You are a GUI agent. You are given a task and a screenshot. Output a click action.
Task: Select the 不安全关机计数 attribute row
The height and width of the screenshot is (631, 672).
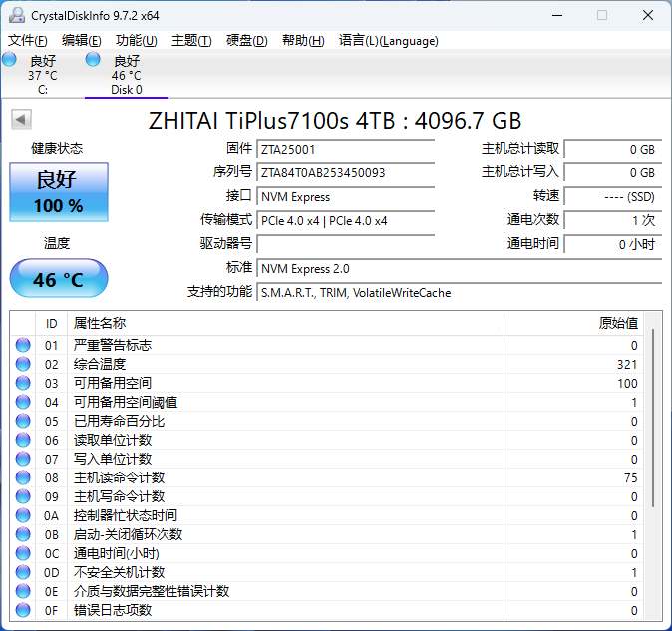pos(327,572)
